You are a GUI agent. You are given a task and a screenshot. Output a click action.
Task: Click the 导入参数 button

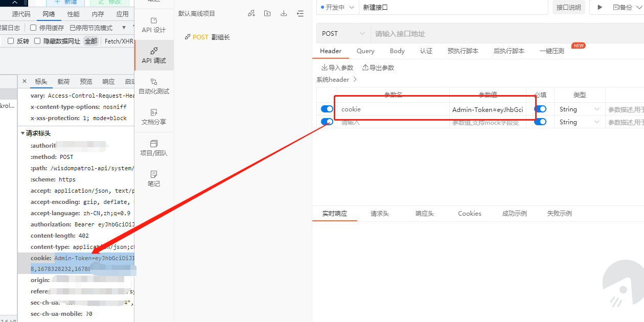click(x=337, y=67)
